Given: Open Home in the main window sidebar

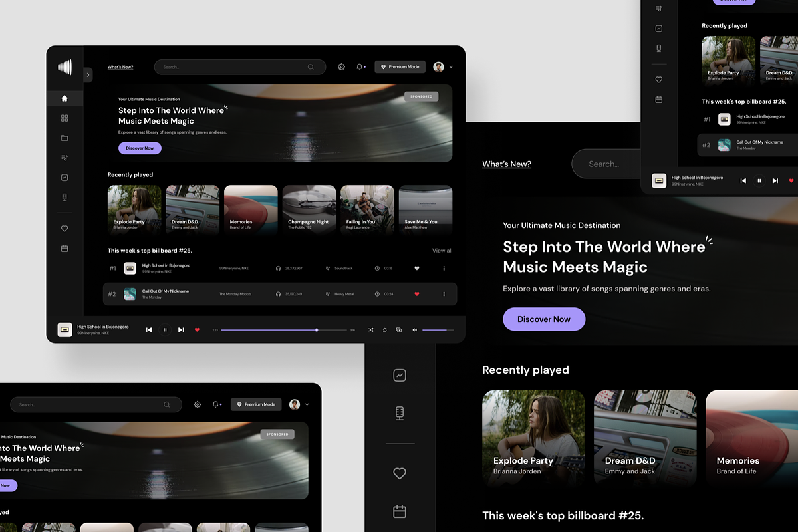Looking at the screenshot, I should 65,98.
